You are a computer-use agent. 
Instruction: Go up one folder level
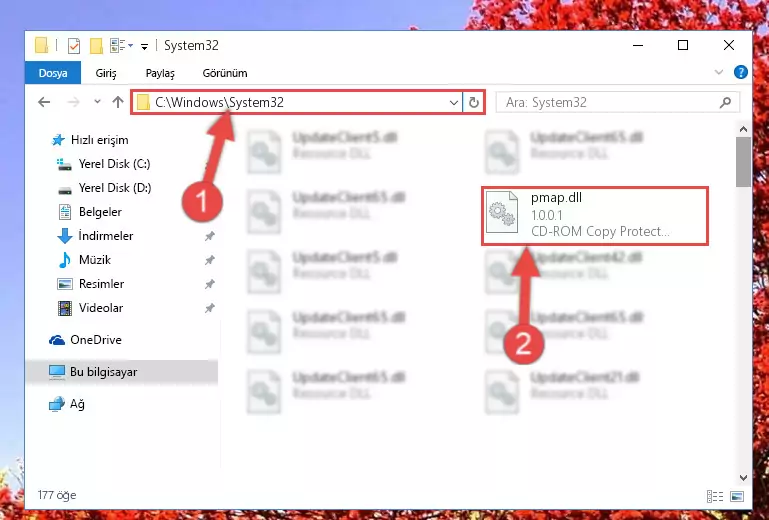(118, 102)
